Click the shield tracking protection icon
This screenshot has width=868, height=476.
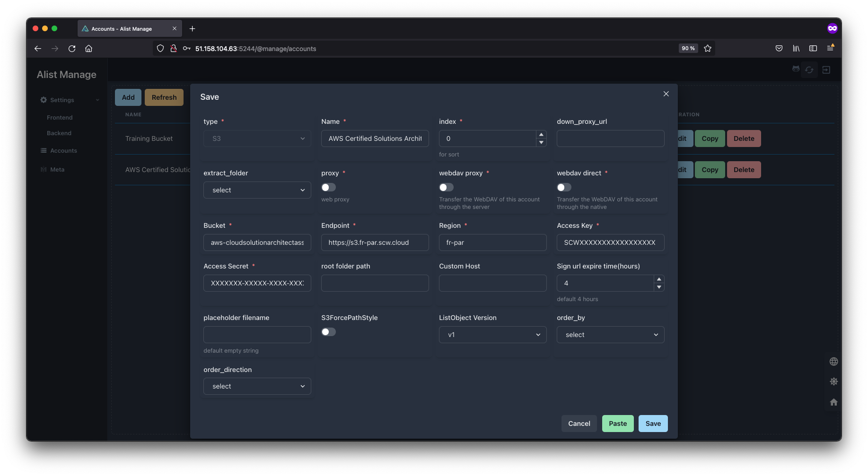click(160, 48)
